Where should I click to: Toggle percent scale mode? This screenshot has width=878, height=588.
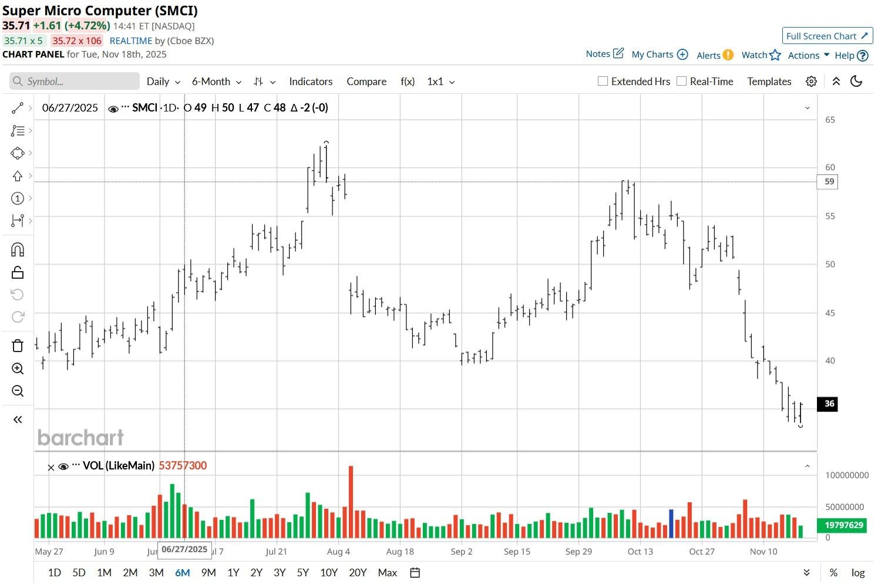pos(833,573)
